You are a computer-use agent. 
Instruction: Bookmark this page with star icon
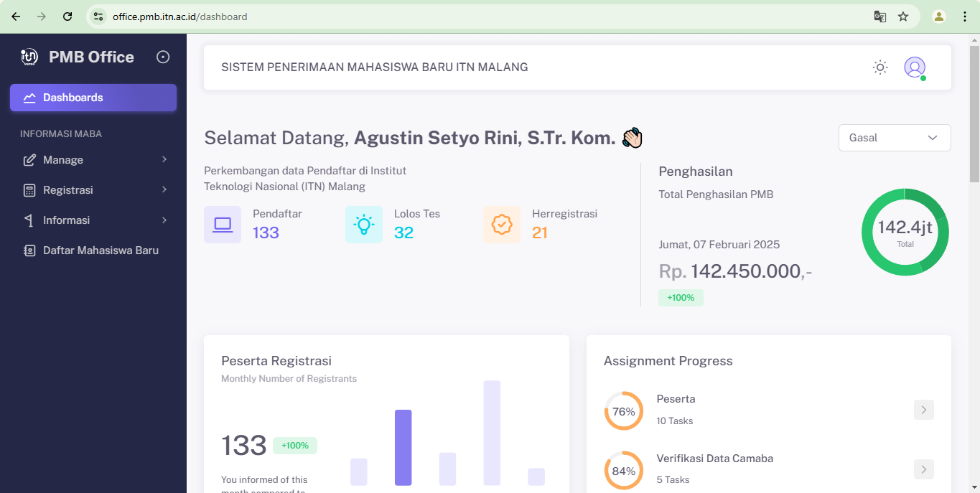click(x=903, y=17)
